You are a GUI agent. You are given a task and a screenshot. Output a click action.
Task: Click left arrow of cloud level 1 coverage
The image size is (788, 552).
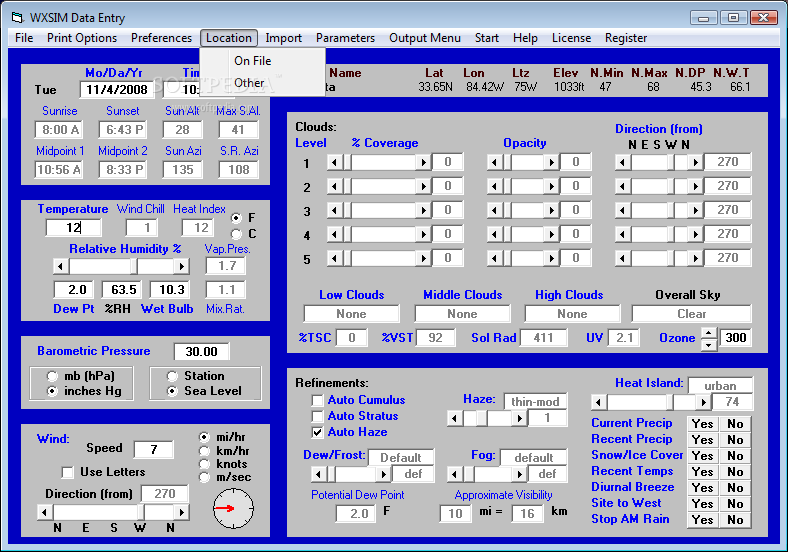pos(334,162)
